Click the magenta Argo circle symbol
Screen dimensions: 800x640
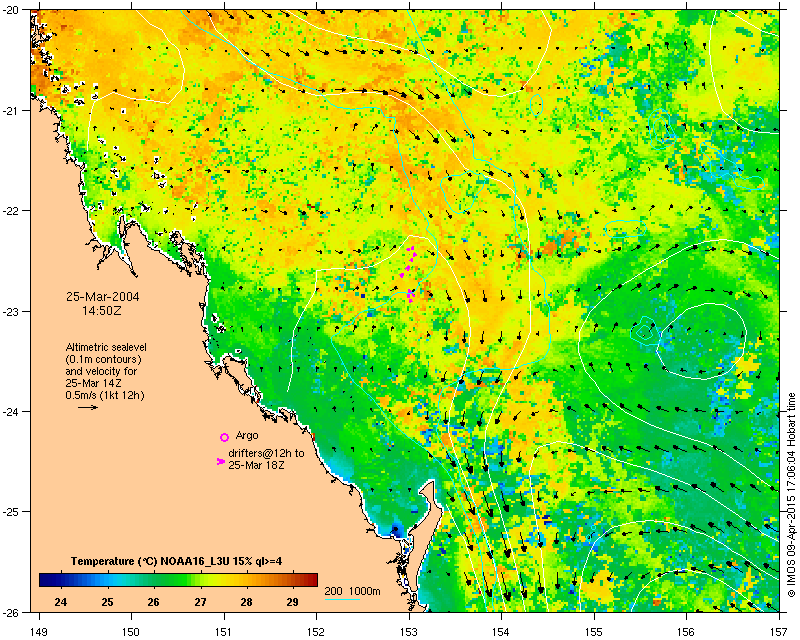[224, 437]
